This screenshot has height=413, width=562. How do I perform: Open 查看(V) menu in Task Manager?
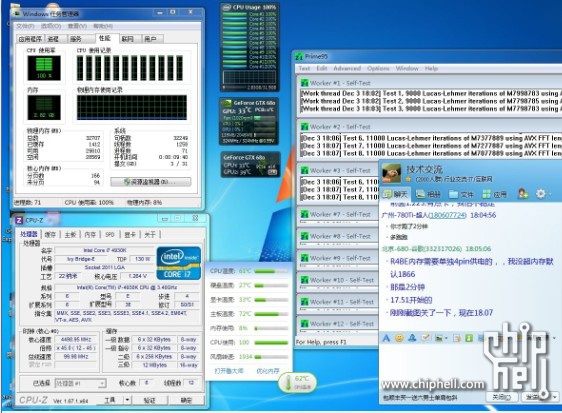coord(77,26)
